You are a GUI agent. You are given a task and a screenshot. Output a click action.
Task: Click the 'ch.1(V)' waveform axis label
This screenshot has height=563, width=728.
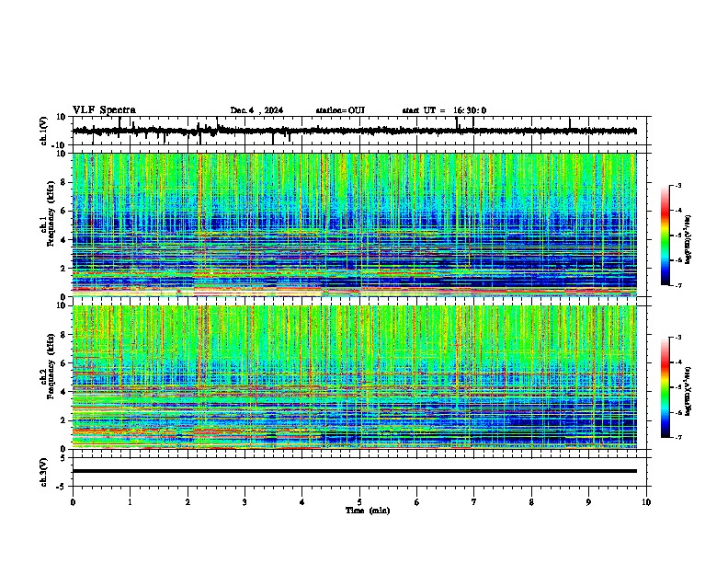coord(44,131)
